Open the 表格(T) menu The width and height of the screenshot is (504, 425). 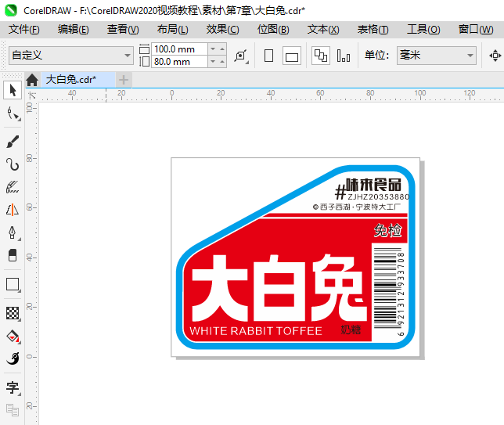(373, 30)
